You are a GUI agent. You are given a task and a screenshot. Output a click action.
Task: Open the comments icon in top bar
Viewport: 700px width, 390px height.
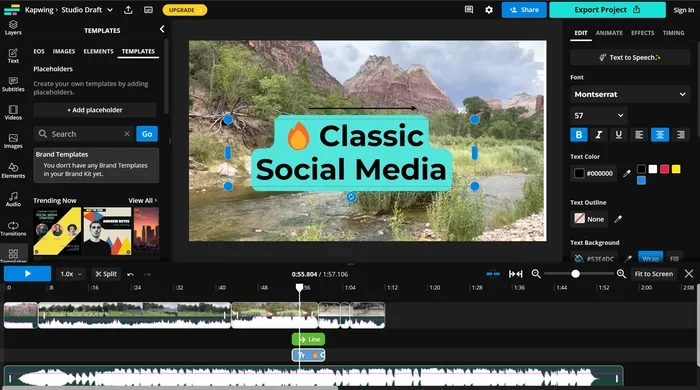469,9
